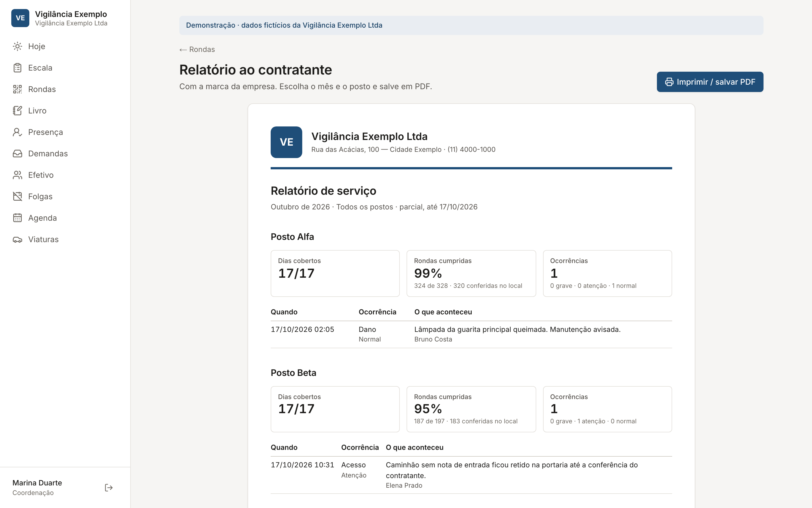Click '0 grave · 1 atenção · 0 normal'
Viewport: 812px width, 508px height.
click(x=593, y=421)
